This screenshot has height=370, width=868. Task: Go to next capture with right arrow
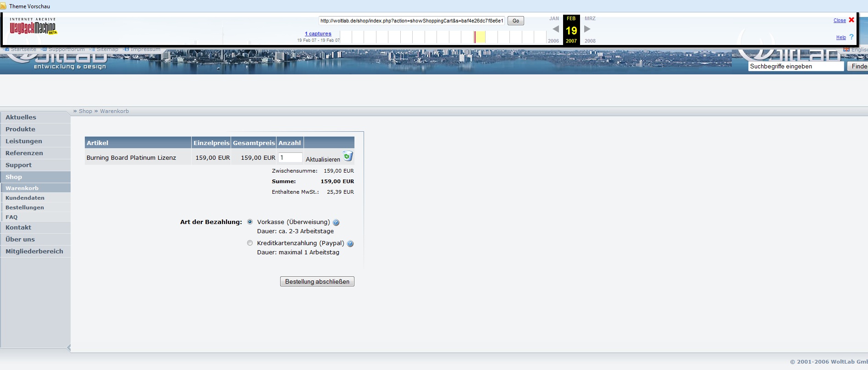point(587,29)
